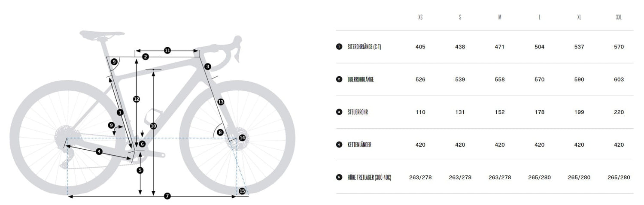Click marker 11 above the bike's top tube
The image size is (644, 205).
tap(167, 51)
